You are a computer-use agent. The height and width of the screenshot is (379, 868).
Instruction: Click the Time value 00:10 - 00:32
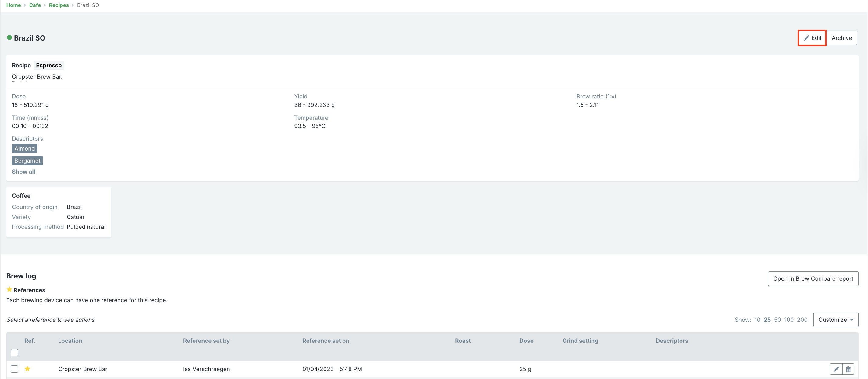pos(30,126)
